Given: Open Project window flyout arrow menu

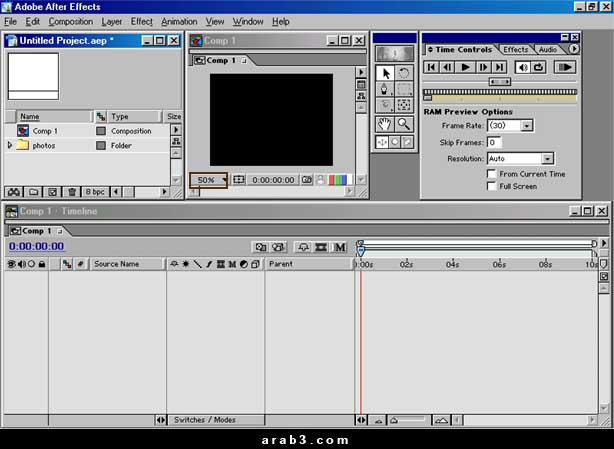Looking at the screenshot, I should 176,130.
